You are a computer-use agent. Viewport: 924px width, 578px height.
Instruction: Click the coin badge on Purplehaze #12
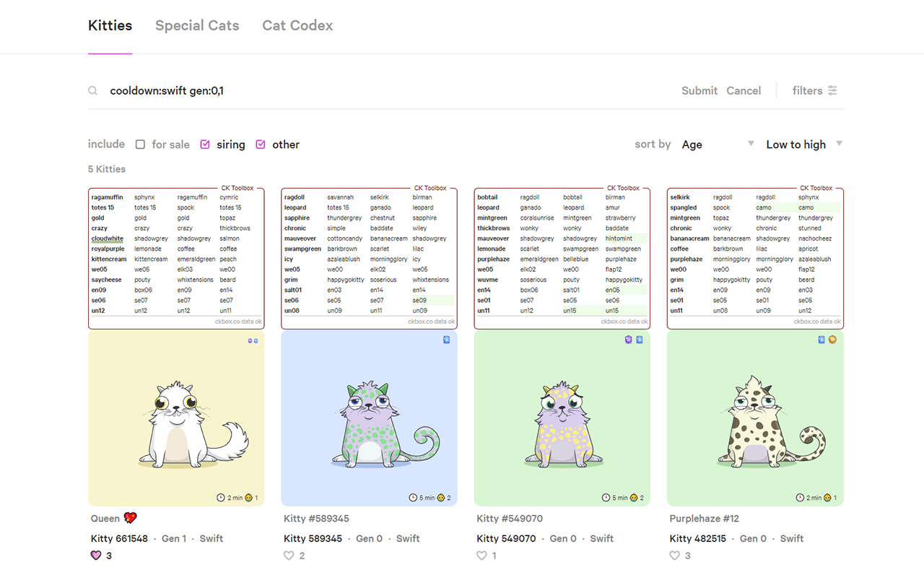pyautogui.click(x=832, y=340)
